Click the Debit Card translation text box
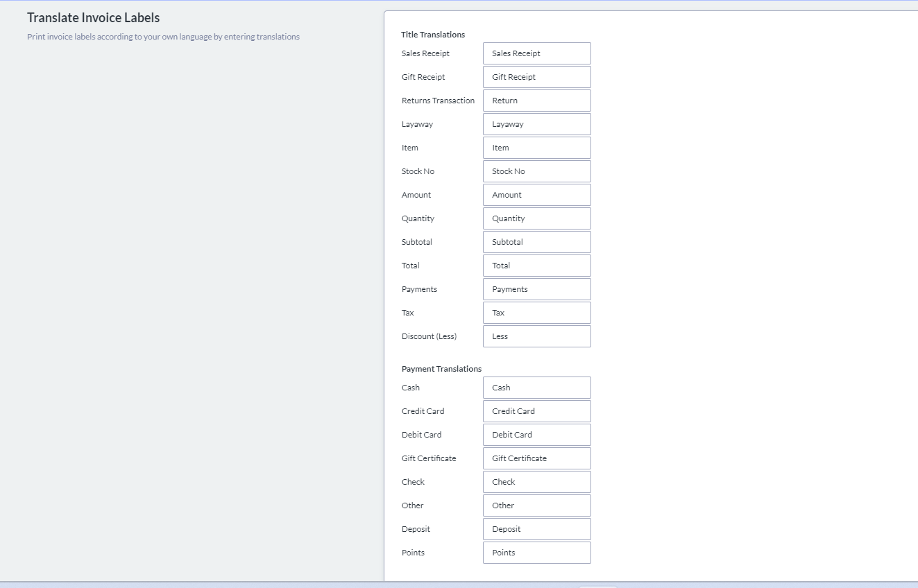 tap(536, 435)
